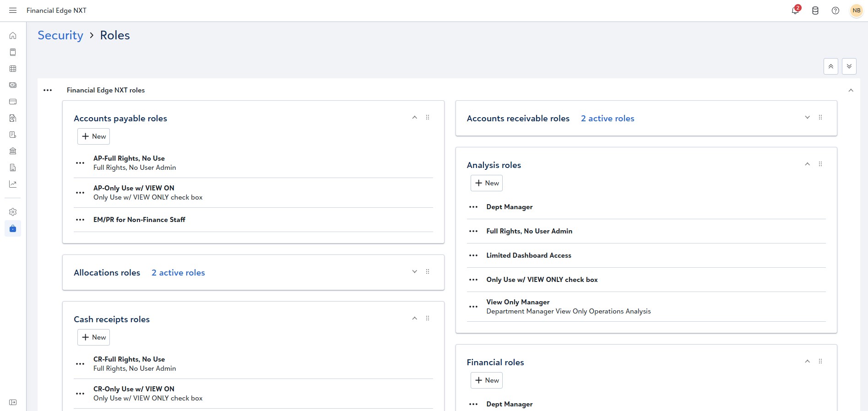Click the Security breadcrumb link
Viewport: 868px width, 411px height.
[60, 35]
